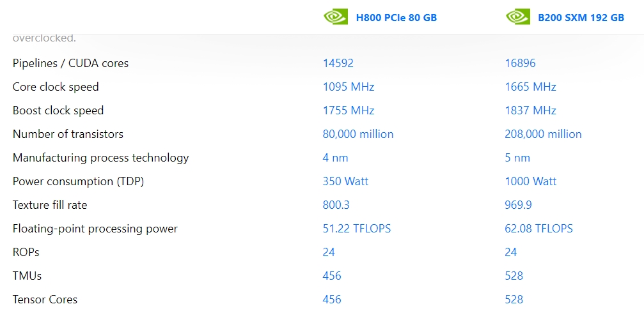Image resolution: width=644 pixels, height=311 pixels.
Task: Click the 62.08 TFLOPS value
Action: pyautogui.click(x=538, y=229)
